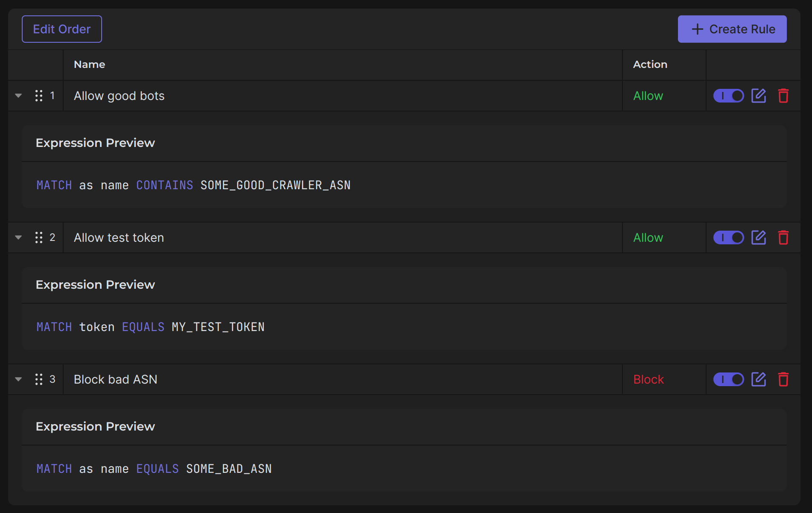The image size is (812, 513).
Task: Edit the 'Block bad ASN' rule
Action: coord(758,379)
